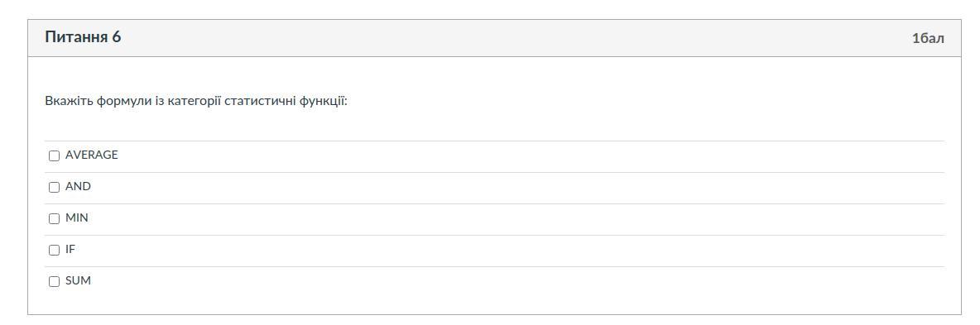Click the word Вкажіть in the question

69,101
